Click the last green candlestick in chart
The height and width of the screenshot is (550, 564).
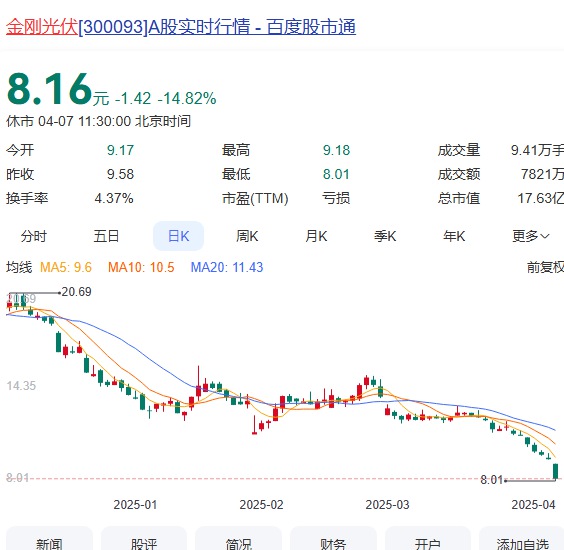tap(555, 471)
